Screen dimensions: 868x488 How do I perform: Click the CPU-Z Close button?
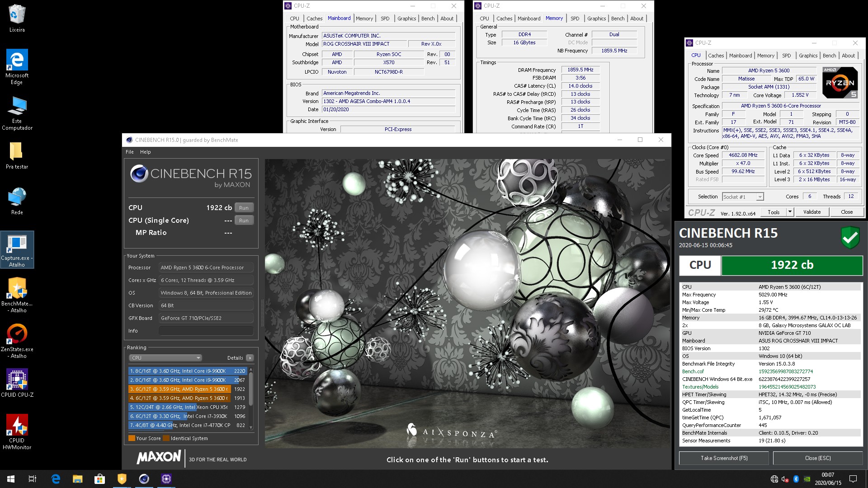pos(847,212)
